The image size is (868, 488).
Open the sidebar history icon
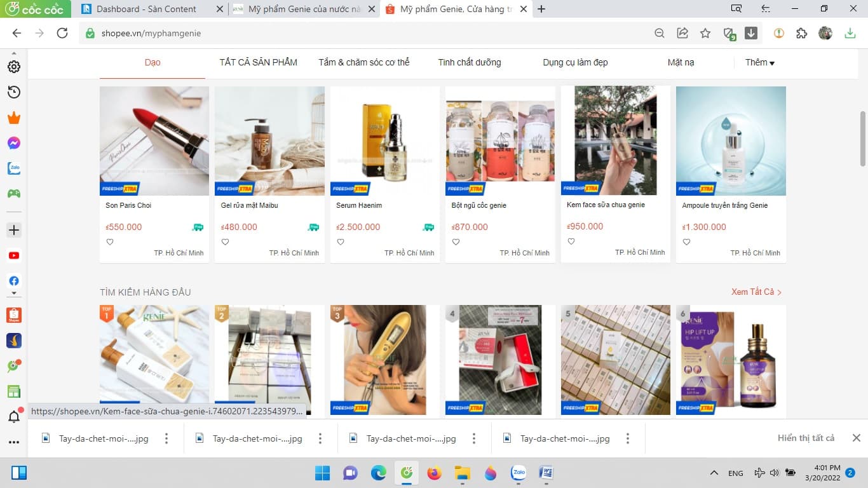coord(13,92)
